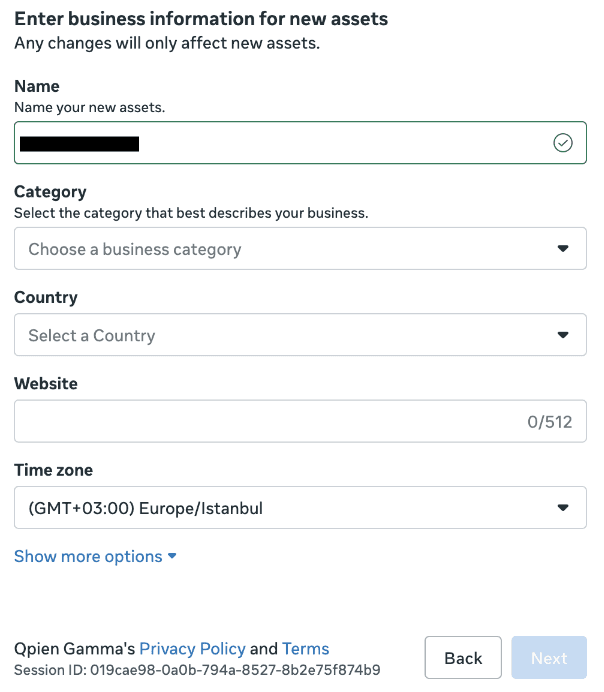The image size is (604, 692).
Task: Click the Time zone dropdown arrow icon
Action: point(563,508)
